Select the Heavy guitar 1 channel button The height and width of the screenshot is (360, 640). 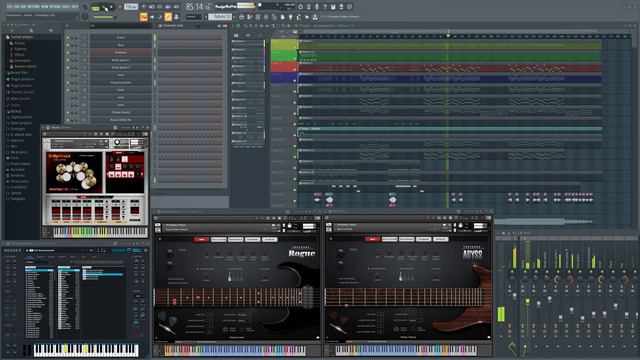121,60
